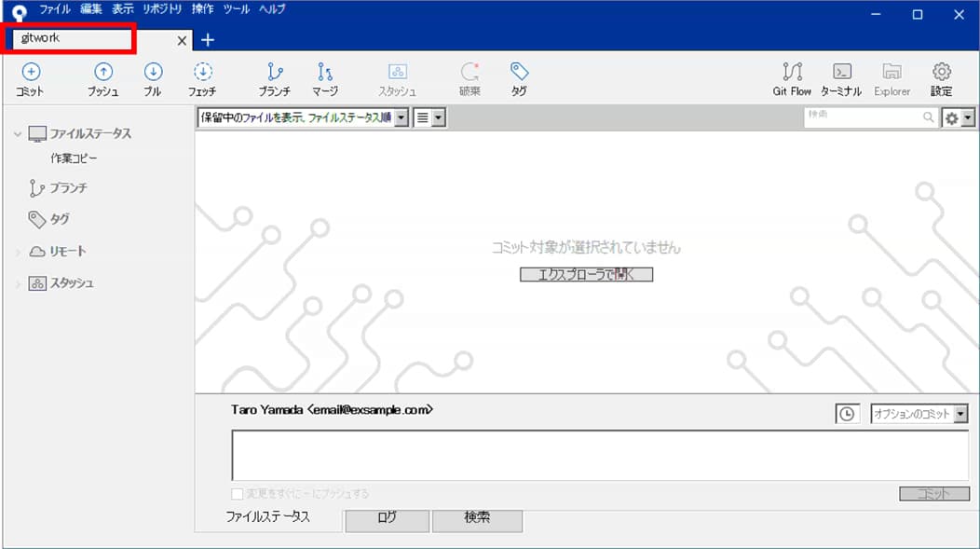Click into the commit message text area

click(x=600, y=455)
